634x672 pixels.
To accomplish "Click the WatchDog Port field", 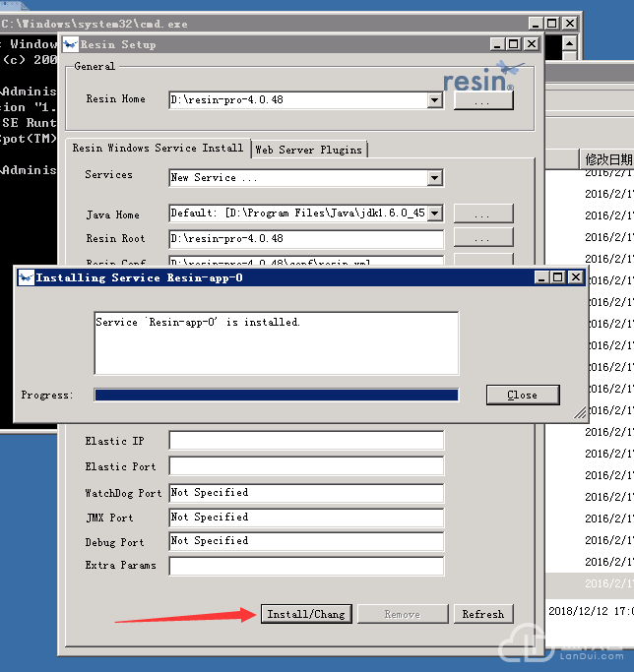I will pyautogui.click(x=306, y=493).
